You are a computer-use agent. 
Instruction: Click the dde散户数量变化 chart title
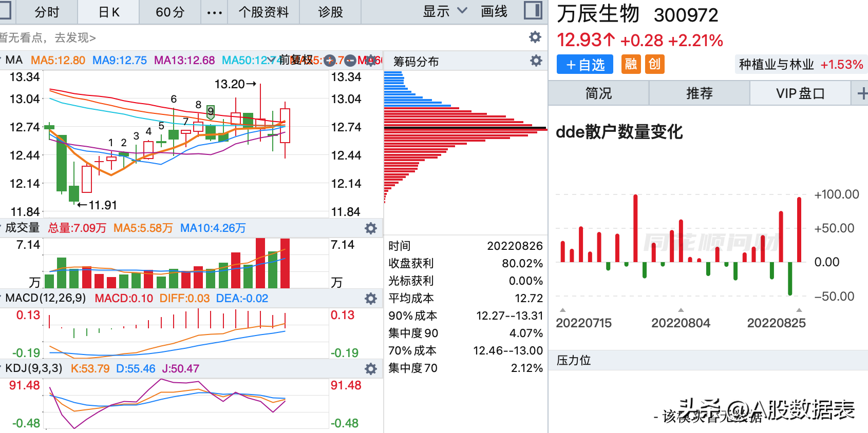[x=619, y=132]
